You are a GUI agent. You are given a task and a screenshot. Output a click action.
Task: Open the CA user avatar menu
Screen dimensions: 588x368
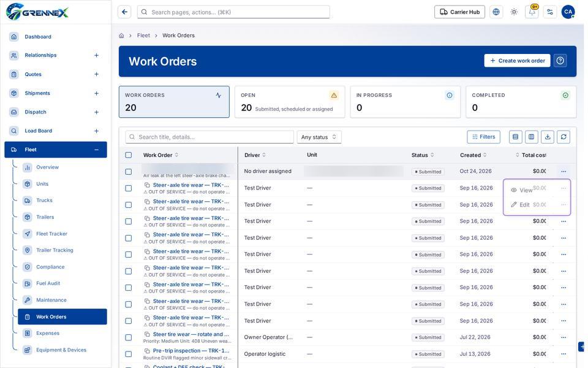point(568,12)
